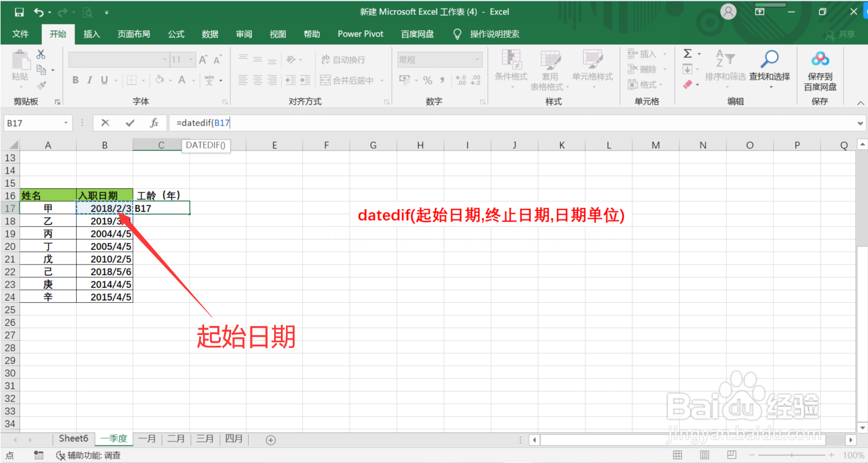Image resolution: width=868 pixels, height=463 pixels.
Task: Click the Find and Select magnifier icon
Action: 769,59
